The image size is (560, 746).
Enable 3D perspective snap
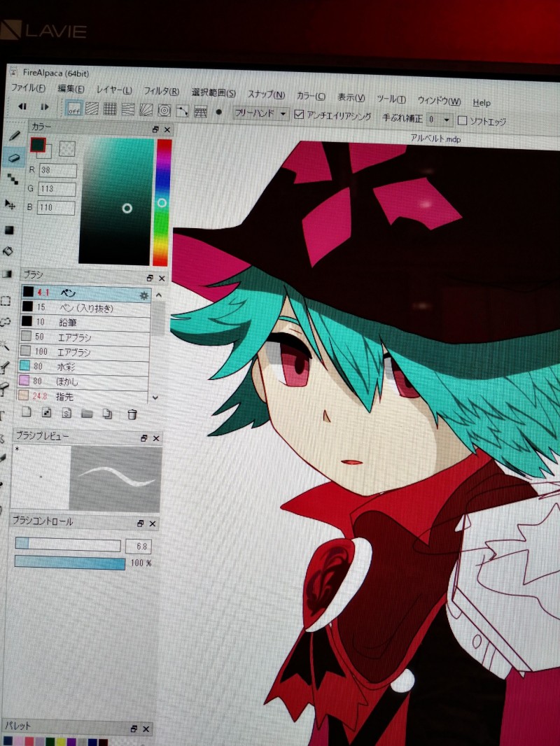click(x=200, y=112)
